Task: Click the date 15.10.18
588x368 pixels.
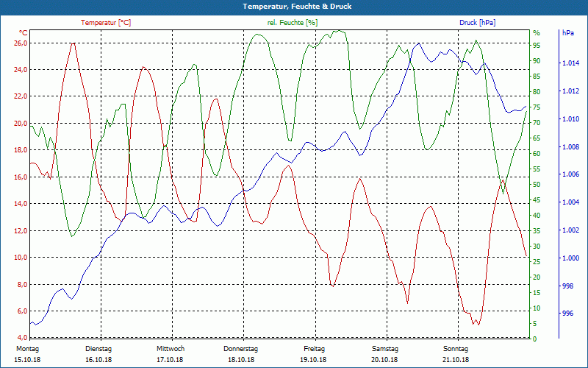Action: [27, 360]
